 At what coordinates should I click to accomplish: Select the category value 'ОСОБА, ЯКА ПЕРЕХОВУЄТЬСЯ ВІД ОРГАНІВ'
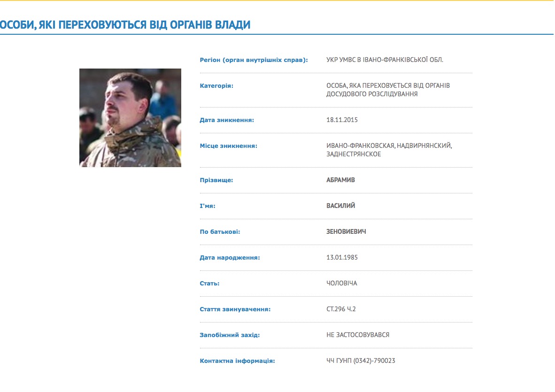point(388,85)
